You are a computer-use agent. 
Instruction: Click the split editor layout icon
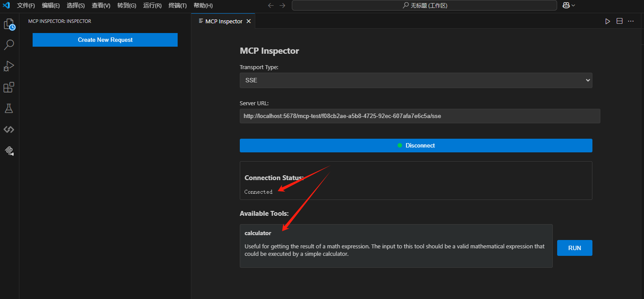point(619,21)
